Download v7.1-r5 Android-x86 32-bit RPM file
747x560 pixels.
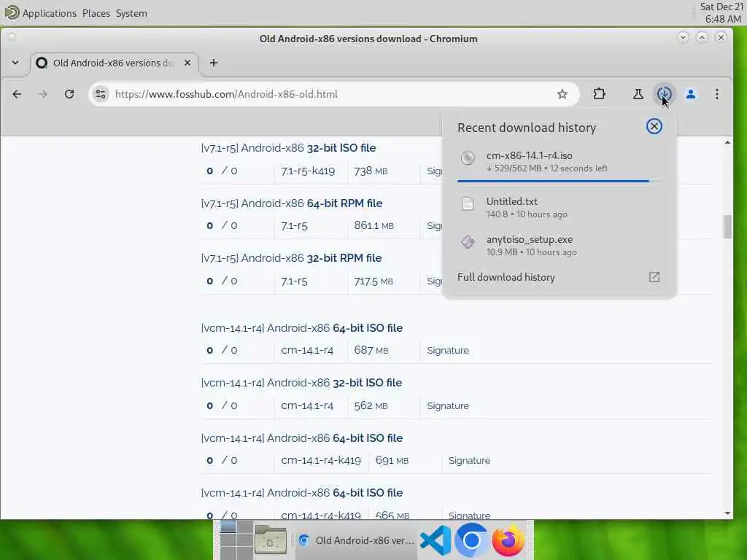(291, 258)
